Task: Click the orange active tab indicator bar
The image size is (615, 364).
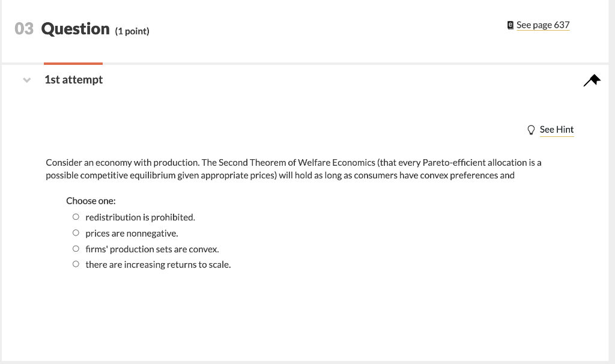Action: [x=73, y=64]
